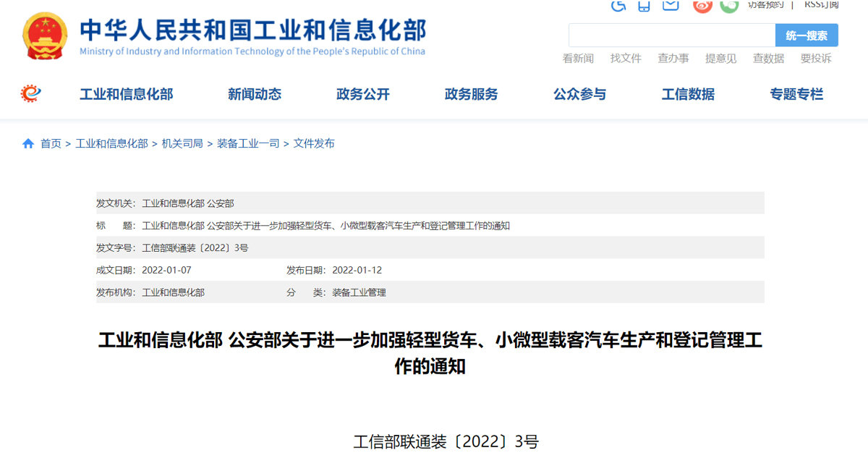Click the 分类 value 装备工业管理

[359, 292]
